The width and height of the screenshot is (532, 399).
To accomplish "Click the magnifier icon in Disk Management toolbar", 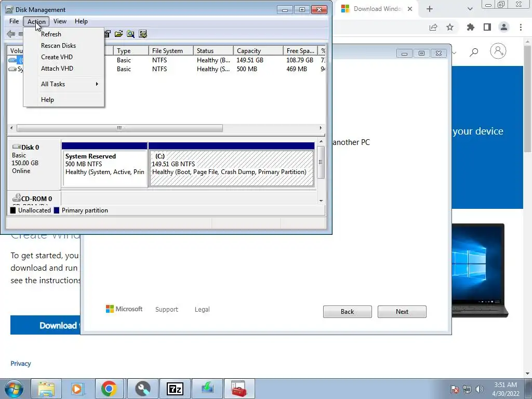I will (x=130, y=34).
